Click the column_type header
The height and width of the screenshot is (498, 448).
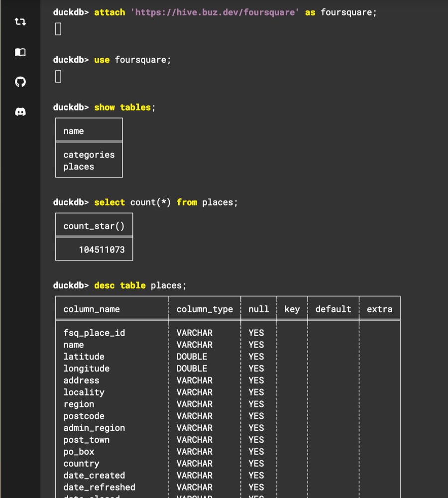(x=205, y=309)
